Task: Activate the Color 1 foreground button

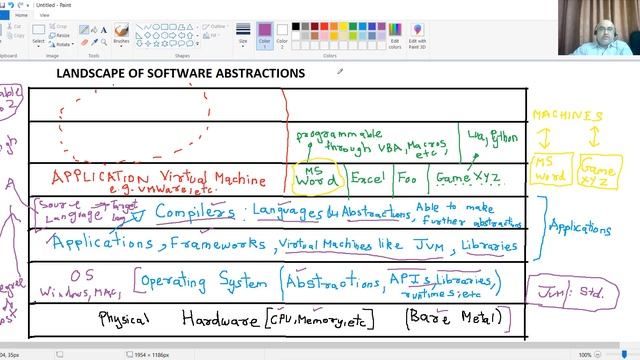Action: (x=264, y=36)
